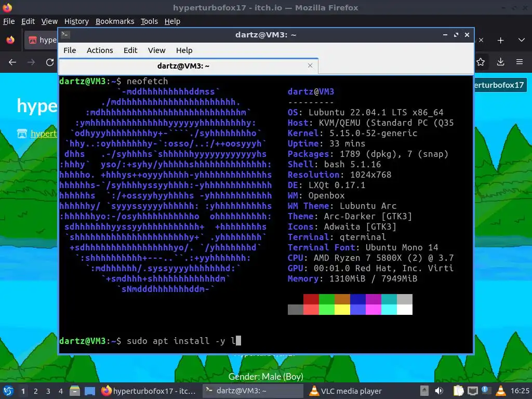Click Firefox forward arrow button

click(x=31, y=62)
